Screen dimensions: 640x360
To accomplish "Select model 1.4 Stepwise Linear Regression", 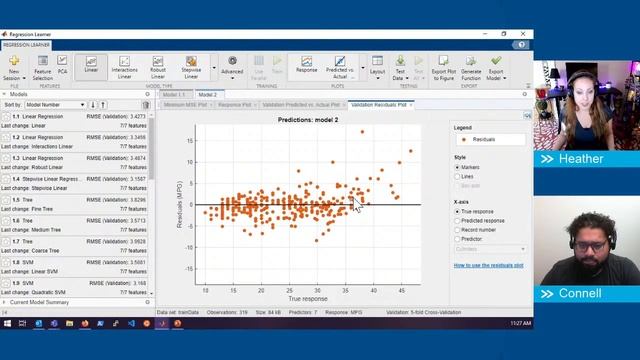I will [74, 183].
